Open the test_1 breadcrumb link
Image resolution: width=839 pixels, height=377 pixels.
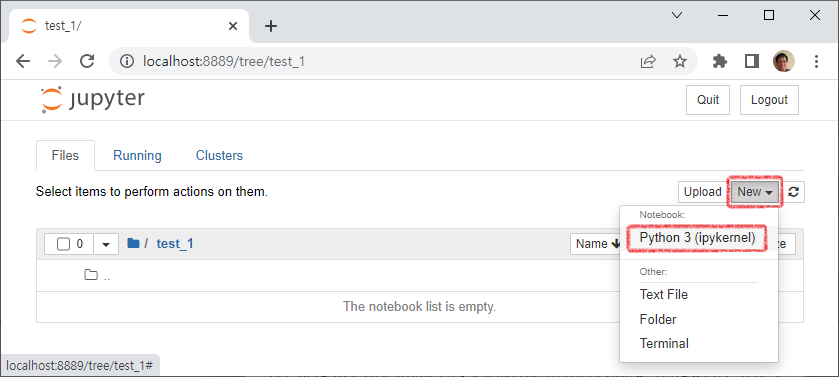click(x=175, y=244)
